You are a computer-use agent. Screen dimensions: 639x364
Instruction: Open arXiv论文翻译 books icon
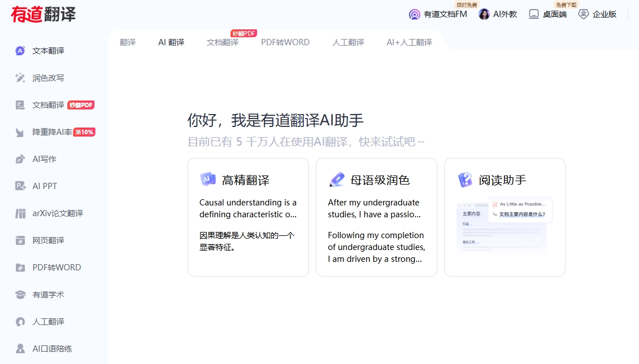(20, 213)
